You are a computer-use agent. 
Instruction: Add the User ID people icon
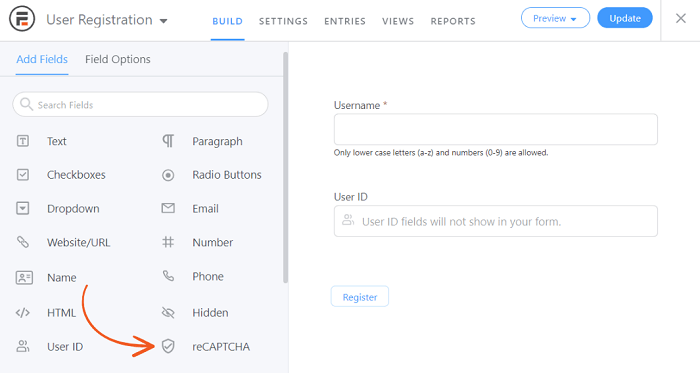coord(23,346)
